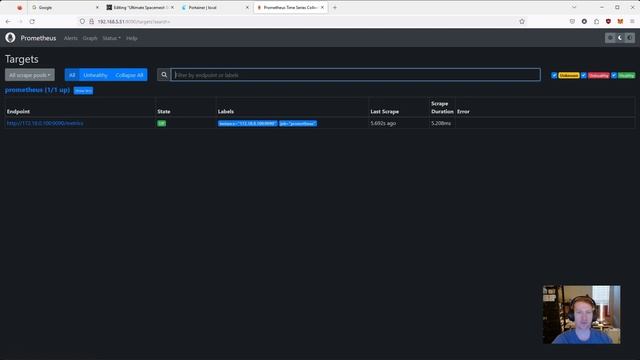Switch to light theme sun icon

point(610,38)
